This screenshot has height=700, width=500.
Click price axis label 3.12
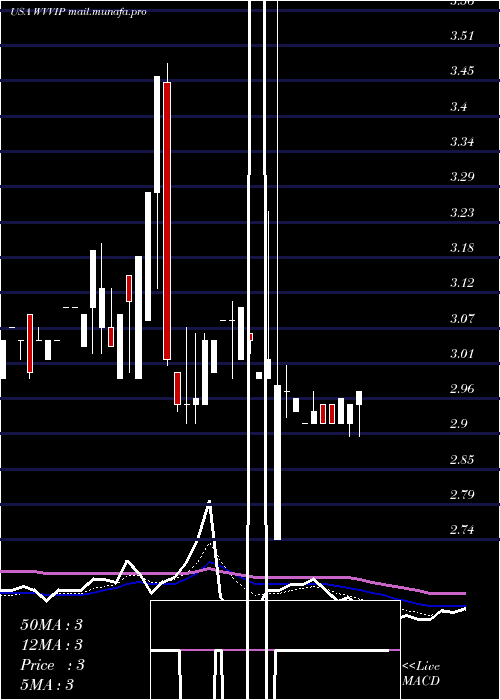pyautogui.click(x=462, y=283)
